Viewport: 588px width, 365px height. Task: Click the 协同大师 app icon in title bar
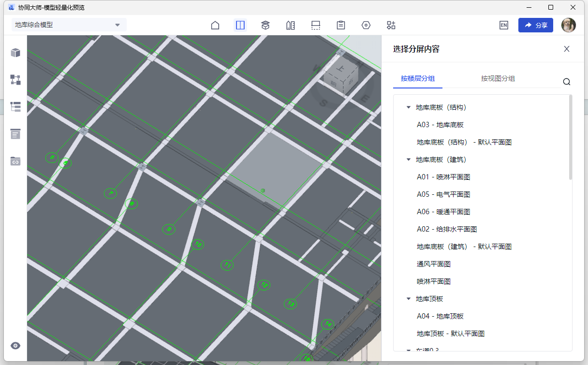12,7
